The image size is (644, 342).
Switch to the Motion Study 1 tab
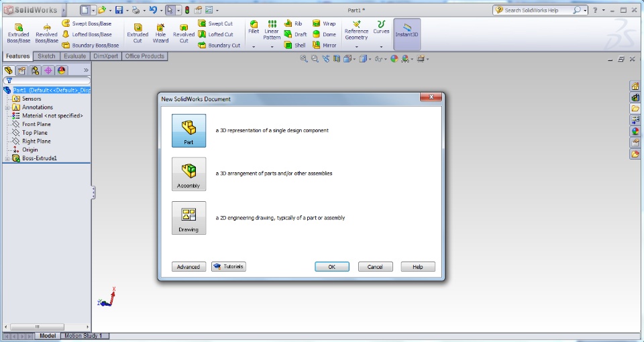click(x=83, y=336)
